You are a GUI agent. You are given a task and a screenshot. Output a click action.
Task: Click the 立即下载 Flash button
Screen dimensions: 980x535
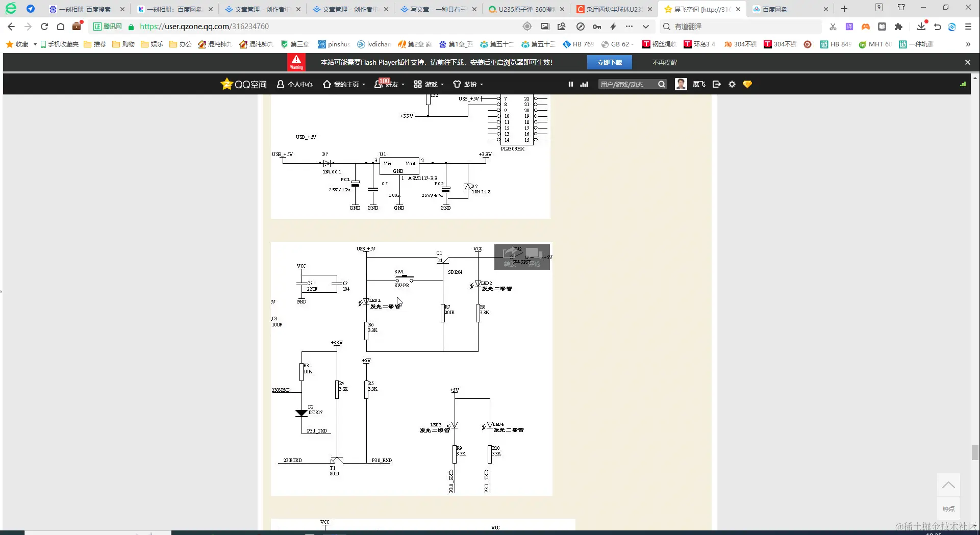[610, 62]
